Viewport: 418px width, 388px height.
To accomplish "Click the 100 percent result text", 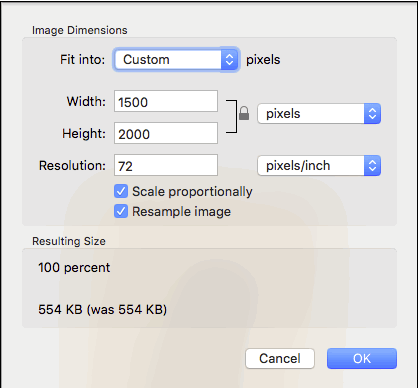I will click(x=74, y=268).
